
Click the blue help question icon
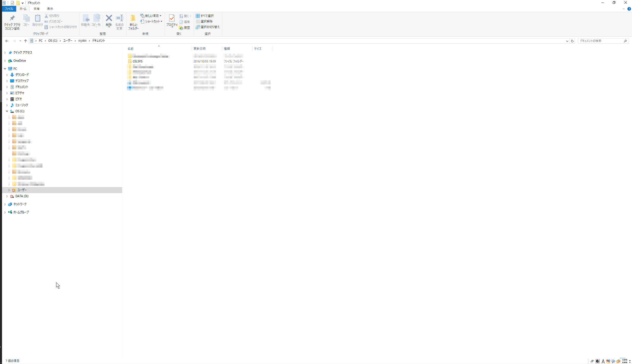pyautogui.click(x=629, y=9)
